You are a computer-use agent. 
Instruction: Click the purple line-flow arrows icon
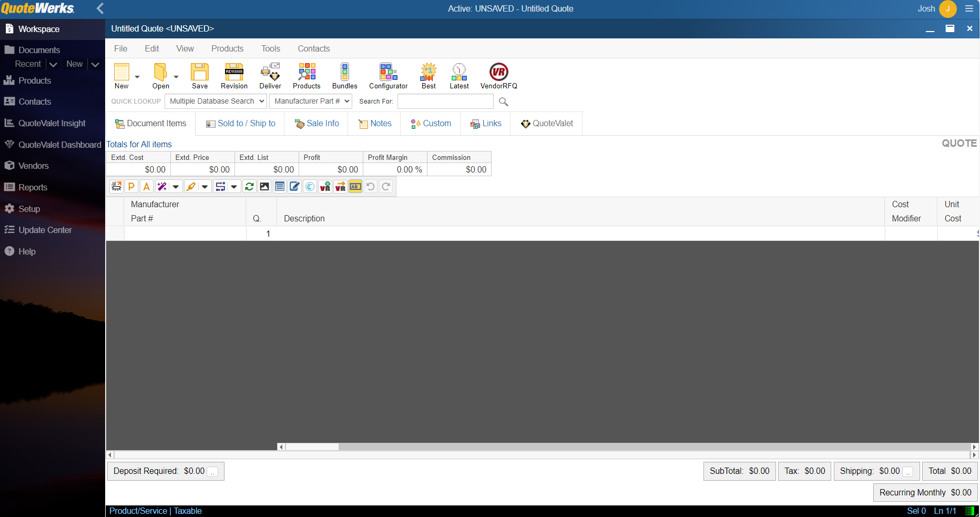(220, 187)
